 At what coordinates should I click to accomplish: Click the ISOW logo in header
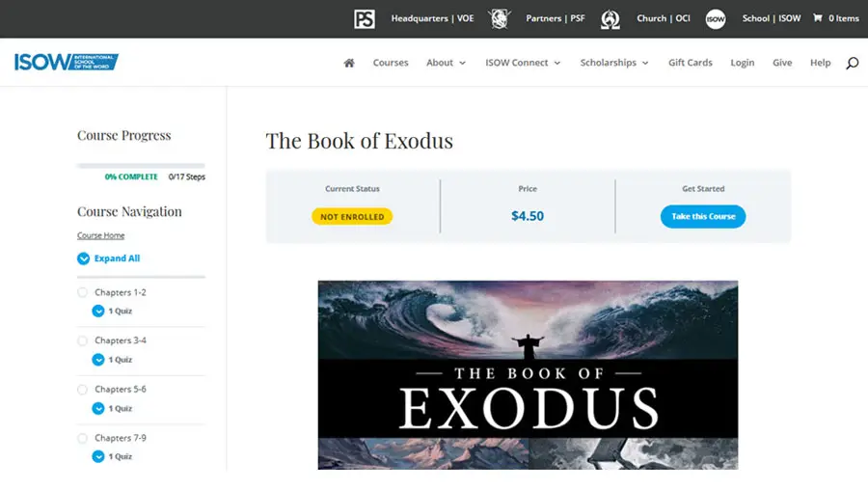tap(66, 63)
